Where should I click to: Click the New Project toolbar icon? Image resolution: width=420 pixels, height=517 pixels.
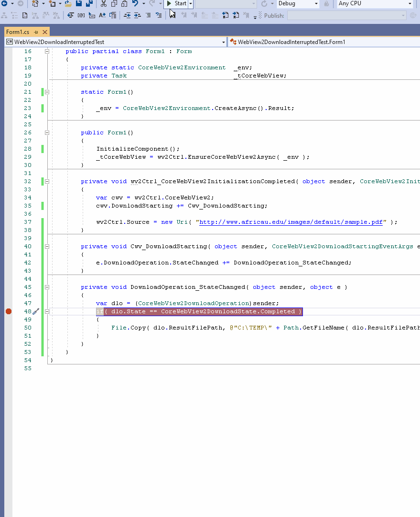pyautogui.click(x=35, y=3)
